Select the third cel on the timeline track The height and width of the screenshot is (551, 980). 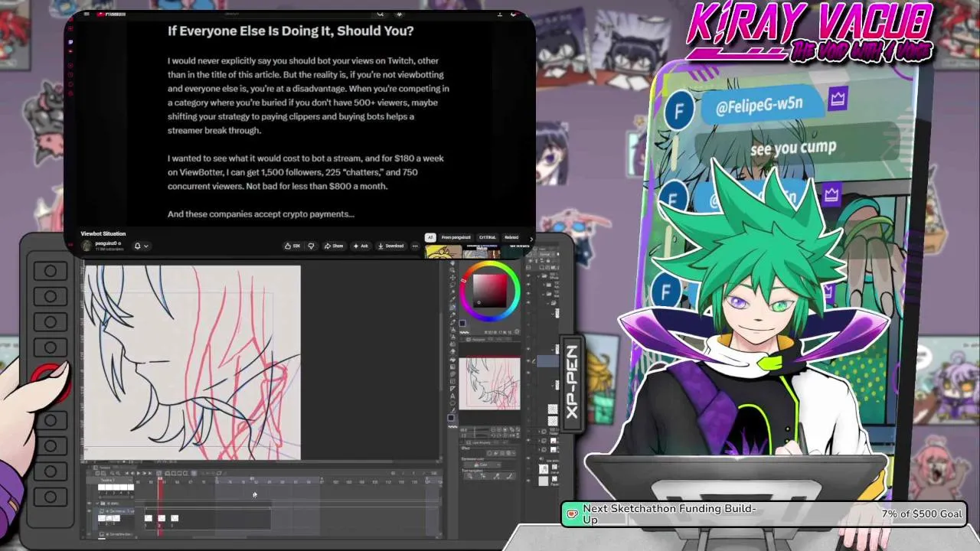click(175, 518)
